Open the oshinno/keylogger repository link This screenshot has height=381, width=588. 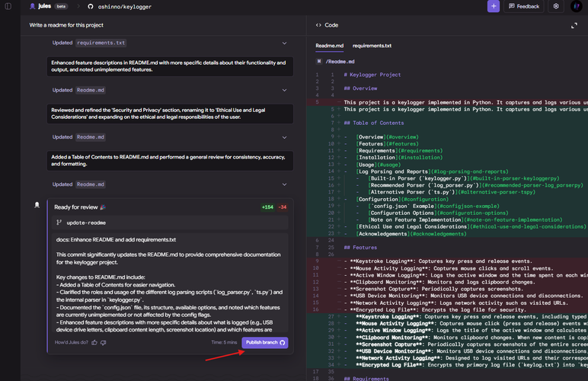coord(124,7)
